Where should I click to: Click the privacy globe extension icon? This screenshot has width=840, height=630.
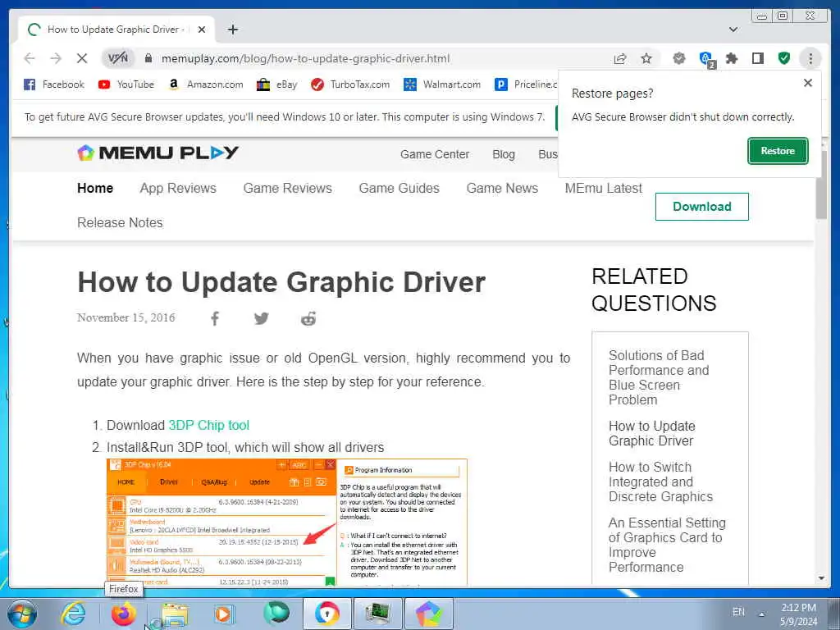click(706, 59)
